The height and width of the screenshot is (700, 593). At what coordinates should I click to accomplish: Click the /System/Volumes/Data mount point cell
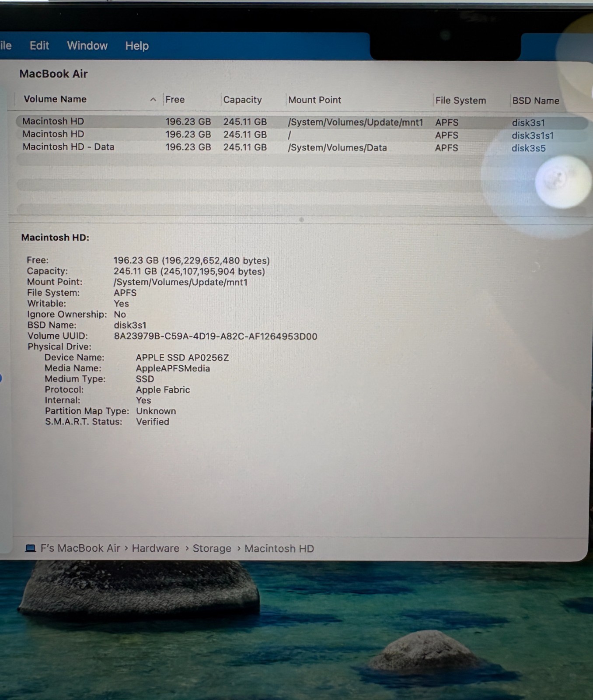click(337, 148)
